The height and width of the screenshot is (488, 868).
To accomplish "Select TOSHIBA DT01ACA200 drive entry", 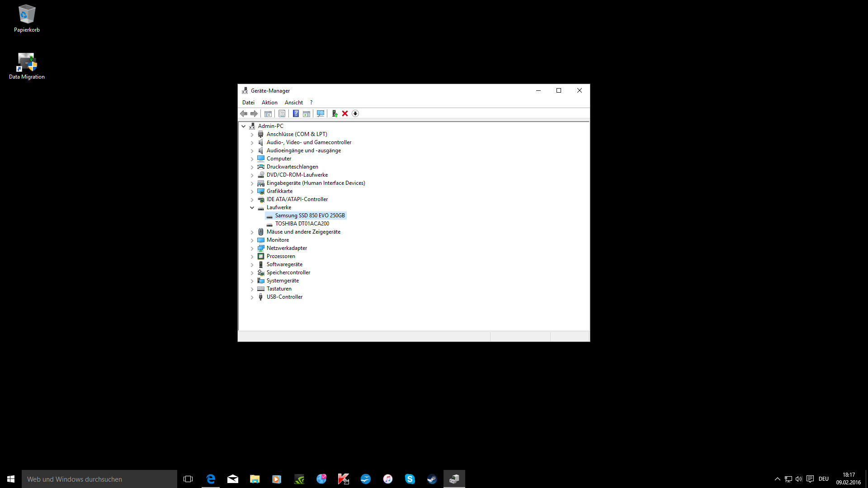I will pos(302,224).
